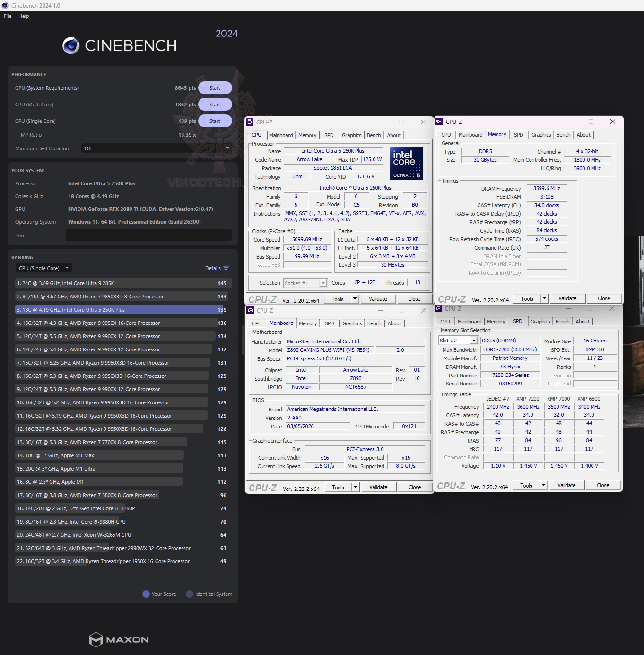
Task: Click the Tools button in the CPU tab window
Action: click(338, 299)
